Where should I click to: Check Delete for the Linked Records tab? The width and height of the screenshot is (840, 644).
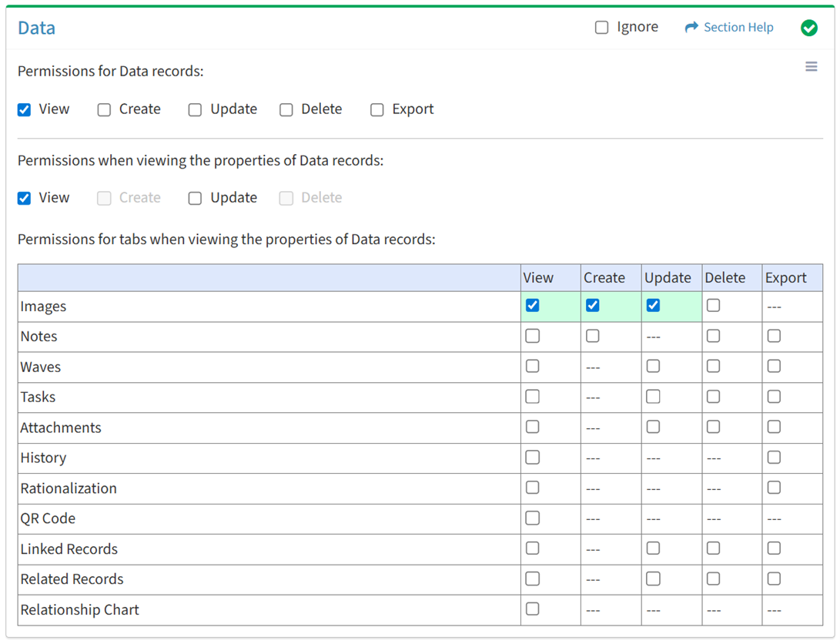click(713, 548)
